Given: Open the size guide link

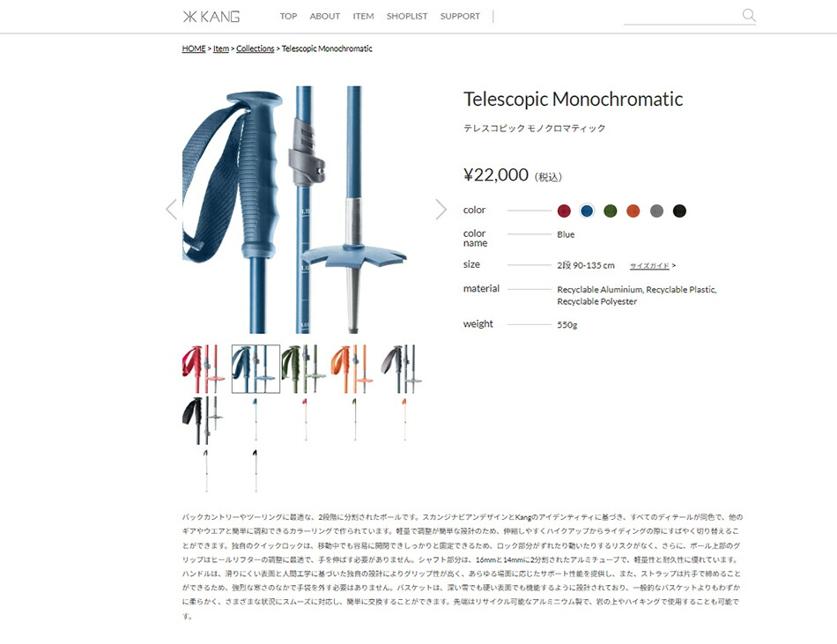Looking at the screenshot, I should click(649, 266).
